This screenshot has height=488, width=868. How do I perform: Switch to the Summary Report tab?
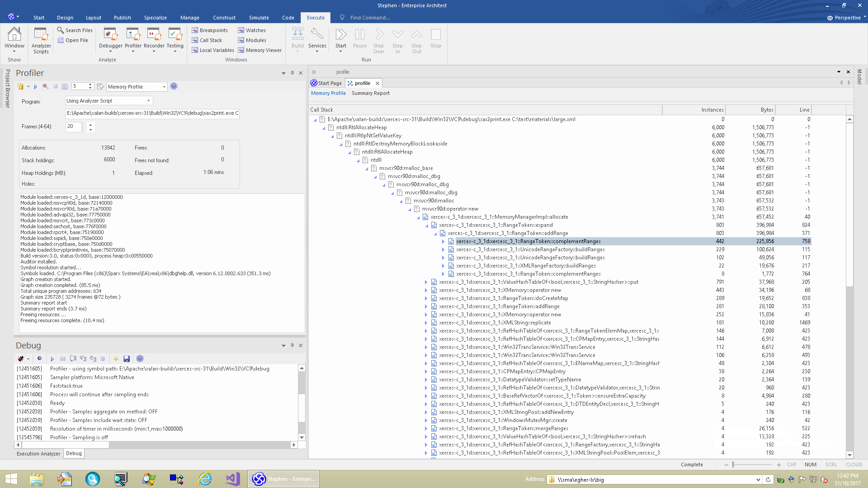coord(370,93)
